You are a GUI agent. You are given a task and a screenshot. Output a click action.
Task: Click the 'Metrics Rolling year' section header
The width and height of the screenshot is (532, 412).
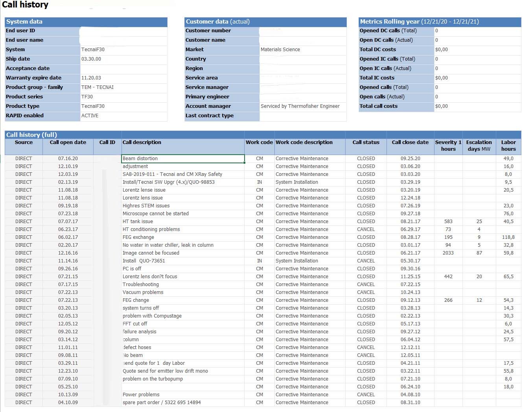(x=440, y=22)
